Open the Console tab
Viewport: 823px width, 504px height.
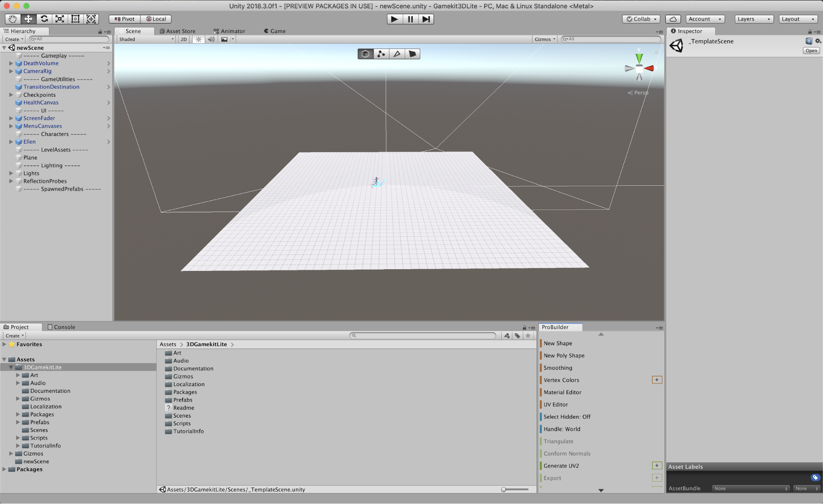(x=61, y=327)
